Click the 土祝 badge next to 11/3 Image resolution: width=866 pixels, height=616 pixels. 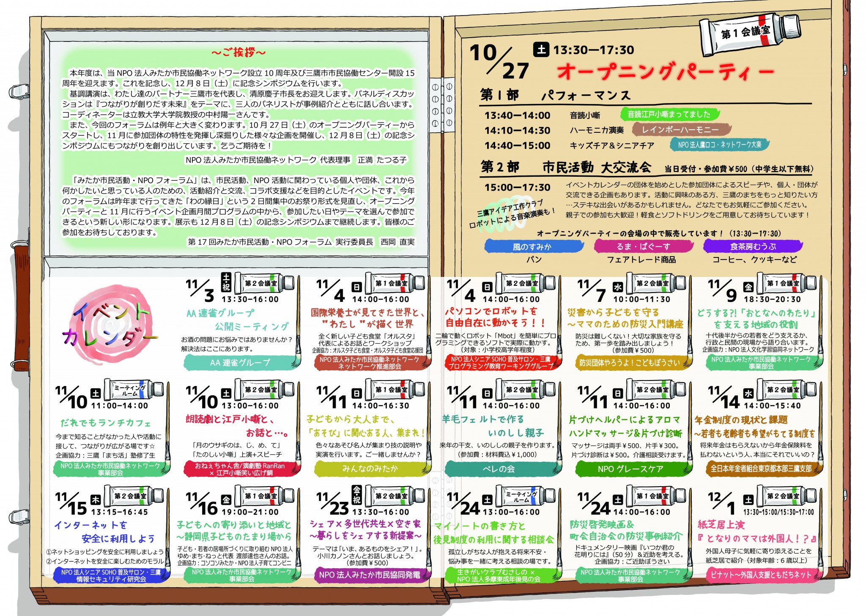click(x=226, y=282)
